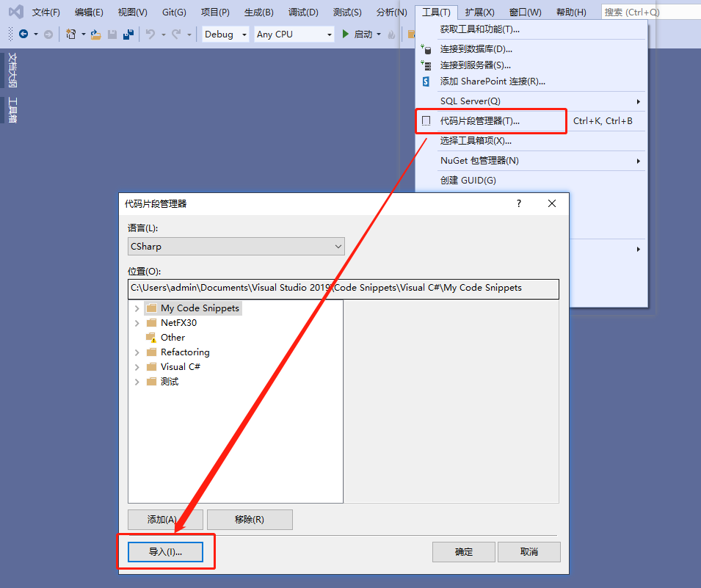Open the 项目(P) menu
Viewport: 701px width, 588px height.
[215, 12]
